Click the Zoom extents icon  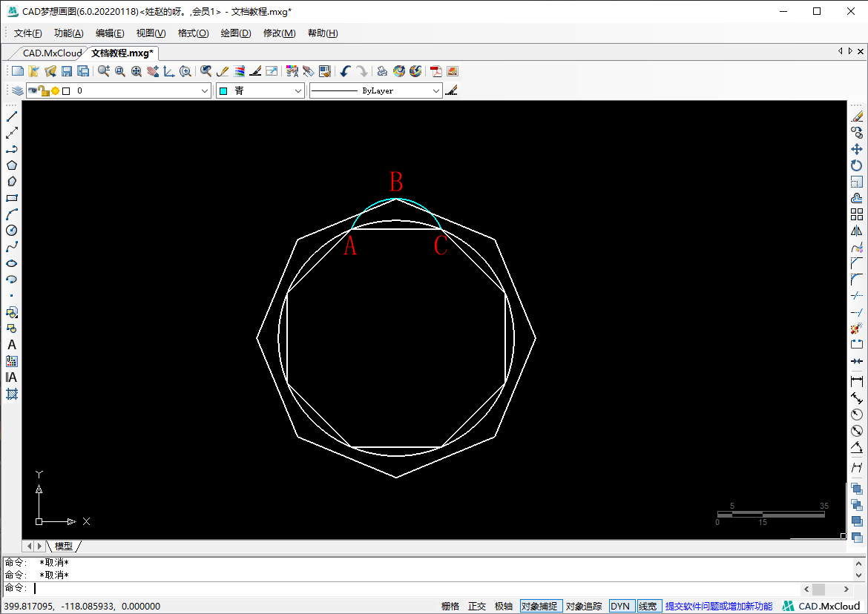[x=137, y=71]
